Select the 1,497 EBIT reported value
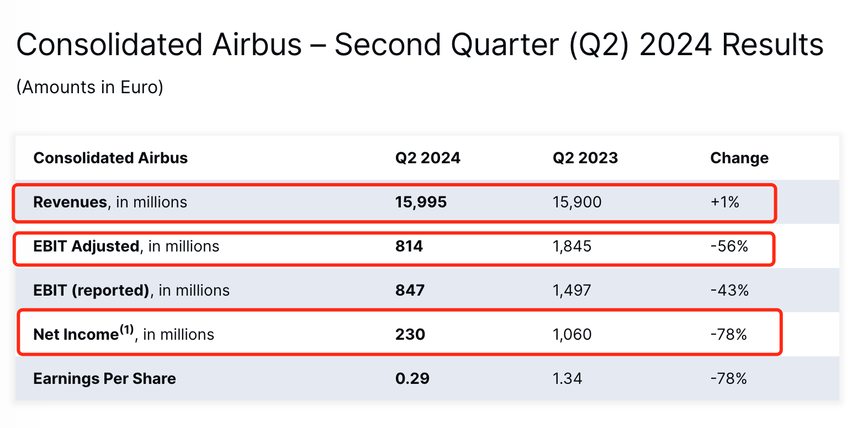Image resolution: width=868 pixels, height=428 pixels. click(571, 291)
